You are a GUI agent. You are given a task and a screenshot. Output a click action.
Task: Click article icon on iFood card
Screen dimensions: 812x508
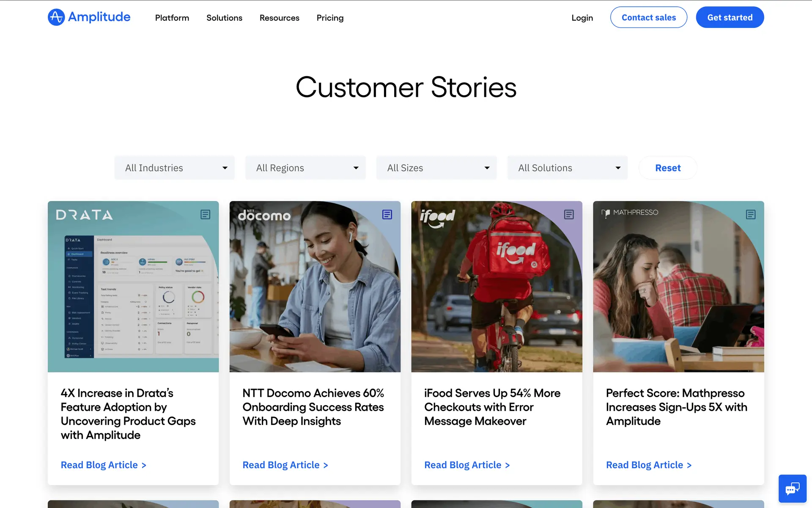click(569, 215)
